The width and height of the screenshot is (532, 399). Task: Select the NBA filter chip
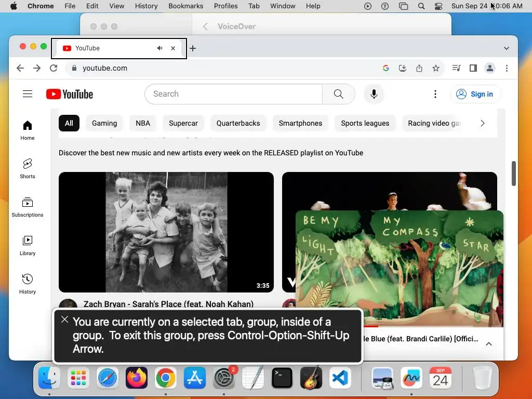pyautogui.click(x=143, y=123)
